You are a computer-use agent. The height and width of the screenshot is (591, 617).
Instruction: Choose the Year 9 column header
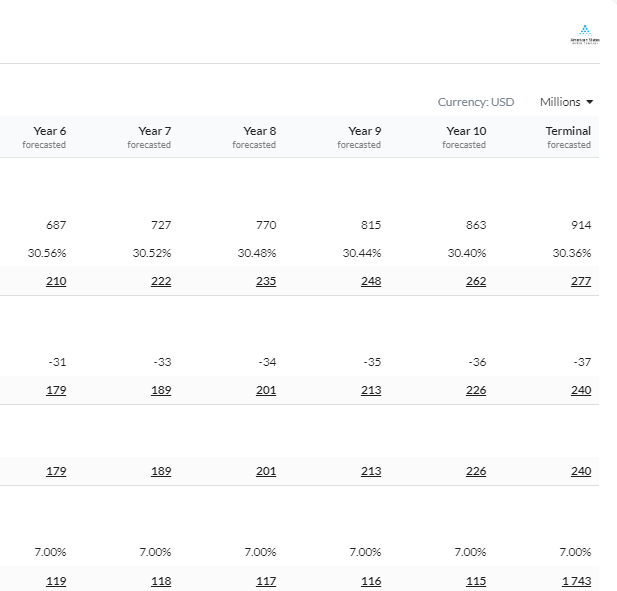[364, 137]
